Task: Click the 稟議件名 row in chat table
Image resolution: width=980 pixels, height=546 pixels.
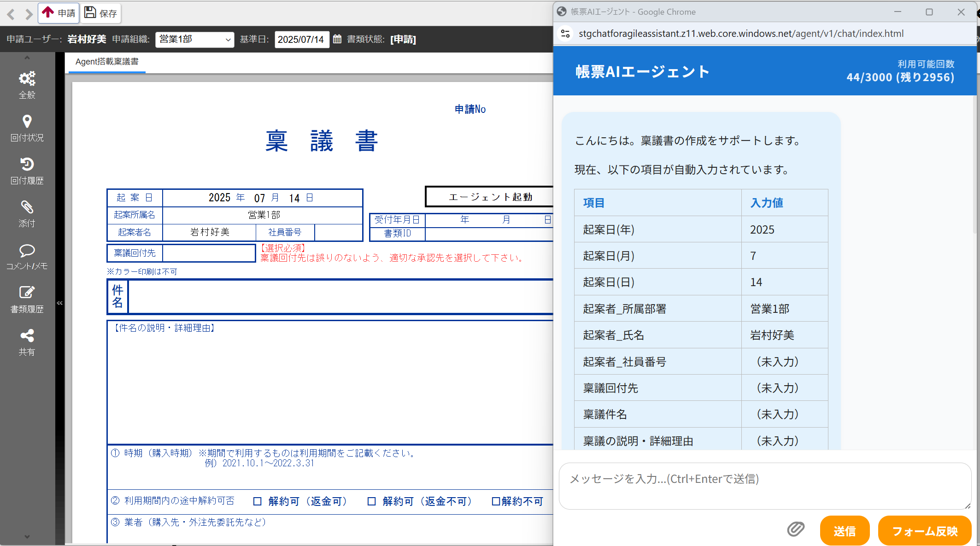Action: tap(701, 414)
